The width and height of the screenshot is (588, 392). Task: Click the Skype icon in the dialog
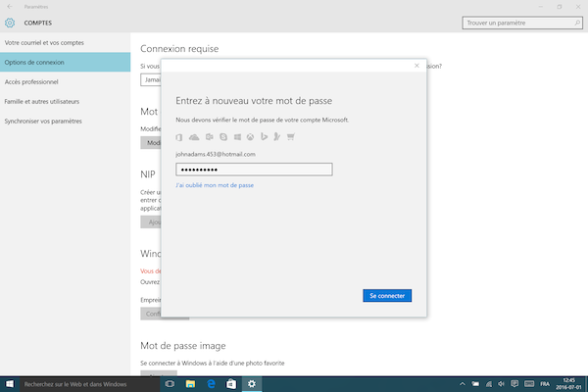point(223,137)
